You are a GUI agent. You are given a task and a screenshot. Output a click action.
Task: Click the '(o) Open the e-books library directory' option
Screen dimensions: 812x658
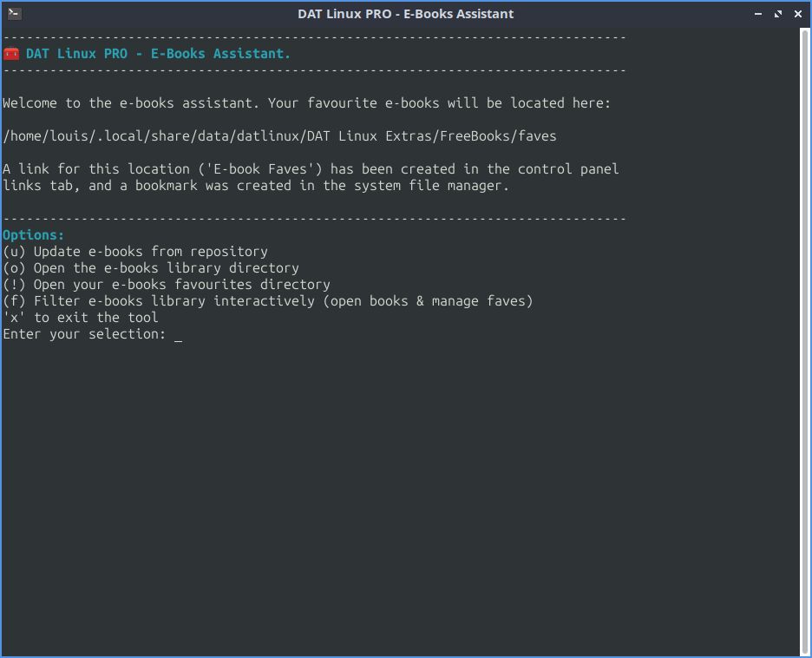[x=151, y=268]
